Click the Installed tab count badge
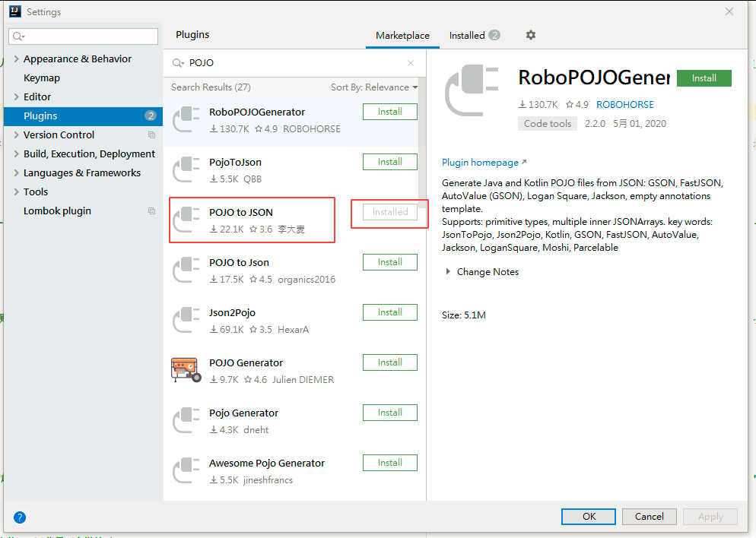Screen dimensions: 756x538 tap(494, 35)
